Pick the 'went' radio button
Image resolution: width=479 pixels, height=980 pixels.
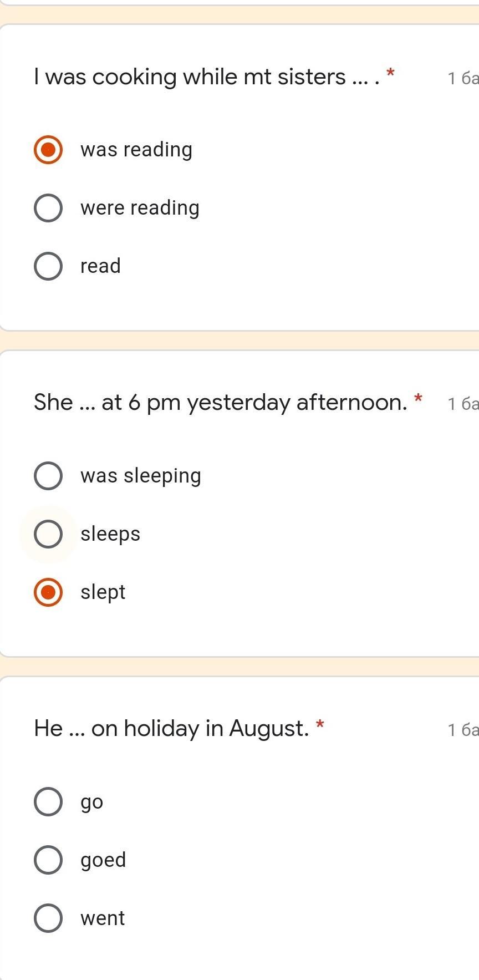click(48, 918)
